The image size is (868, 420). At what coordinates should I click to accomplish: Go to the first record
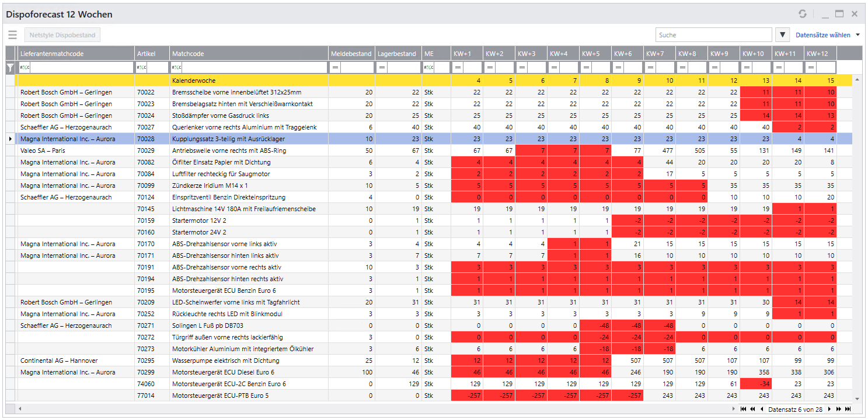743,409
